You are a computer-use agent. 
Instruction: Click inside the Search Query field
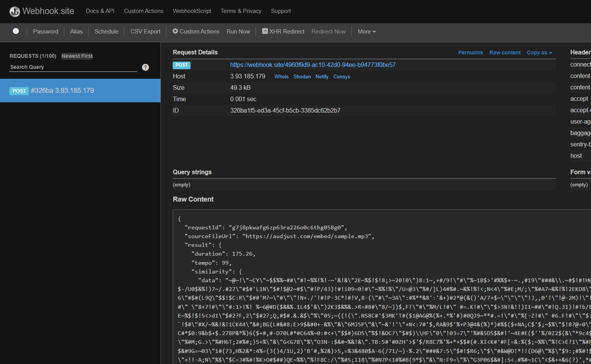pos(73,67)
